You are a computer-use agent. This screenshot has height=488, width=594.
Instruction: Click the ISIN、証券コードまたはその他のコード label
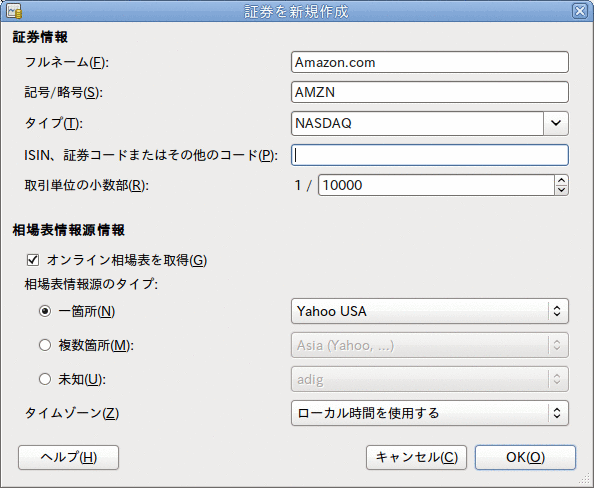click(x=151, y=155)
